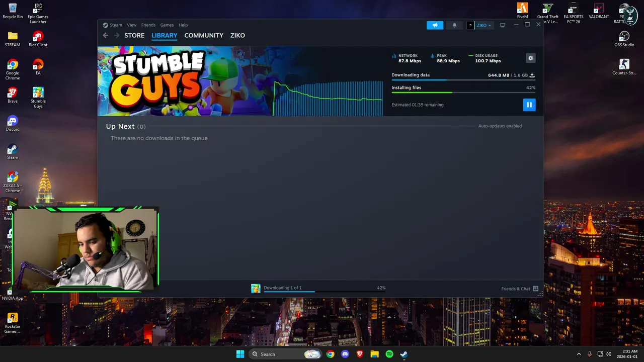Select the Google Chrome desktop icon

tap(13, 69)
